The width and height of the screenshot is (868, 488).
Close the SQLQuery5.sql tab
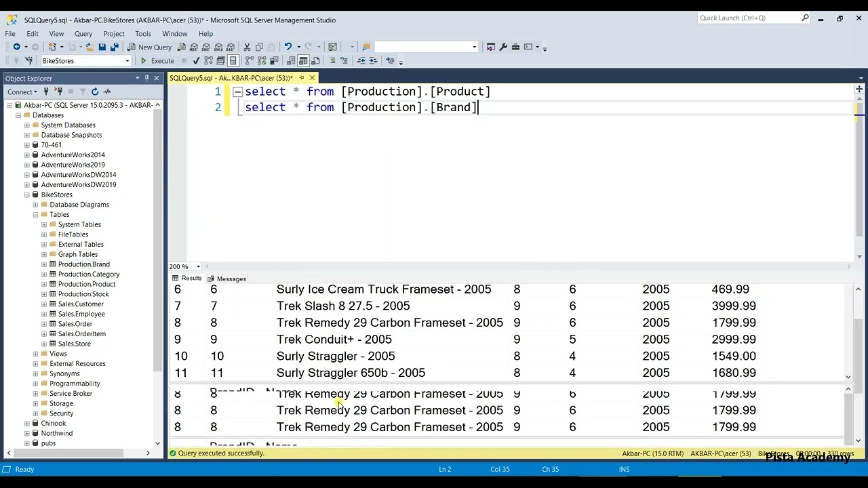click(x=312, y=78)
